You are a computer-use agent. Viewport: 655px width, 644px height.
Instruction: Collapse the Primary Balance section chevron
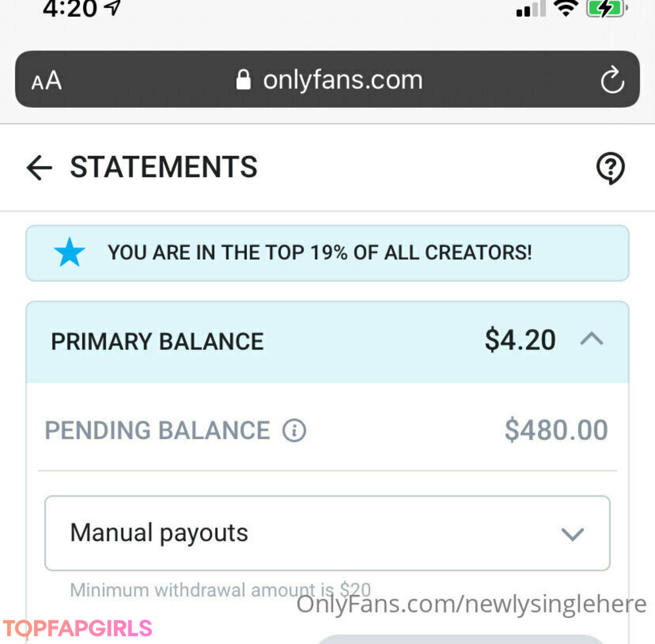pyautogui.click(x=591, y=340)
